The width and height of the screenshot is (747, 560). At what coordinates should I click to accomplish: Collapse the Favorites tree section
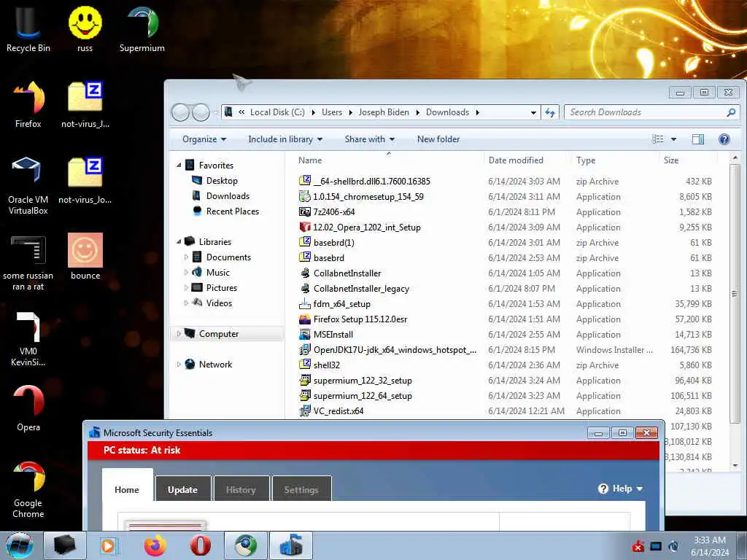pyautogui.click(x=179, y=166)
